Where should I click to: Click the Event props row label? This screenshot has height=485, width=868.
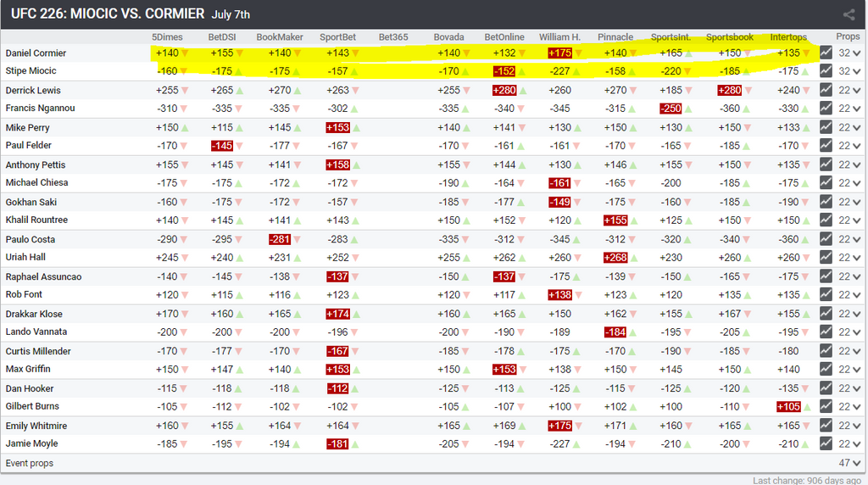(30, 464)
